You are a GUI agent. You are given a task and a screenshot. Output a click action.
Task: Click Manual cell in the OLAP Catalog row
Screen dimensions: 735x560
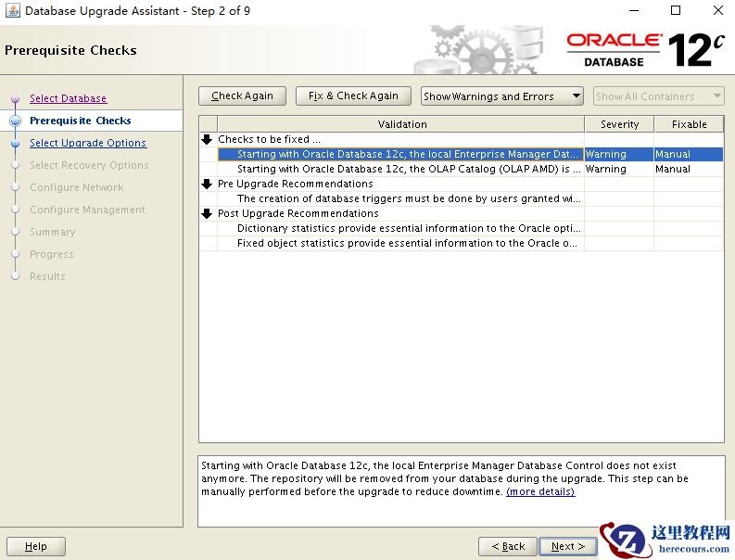click(x=689, y=169)
